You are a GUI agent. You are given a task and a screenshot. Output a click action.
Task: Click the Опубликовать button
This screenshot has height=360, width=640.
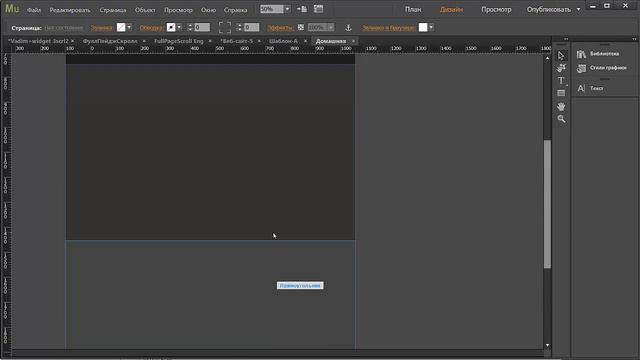point(548,9)
